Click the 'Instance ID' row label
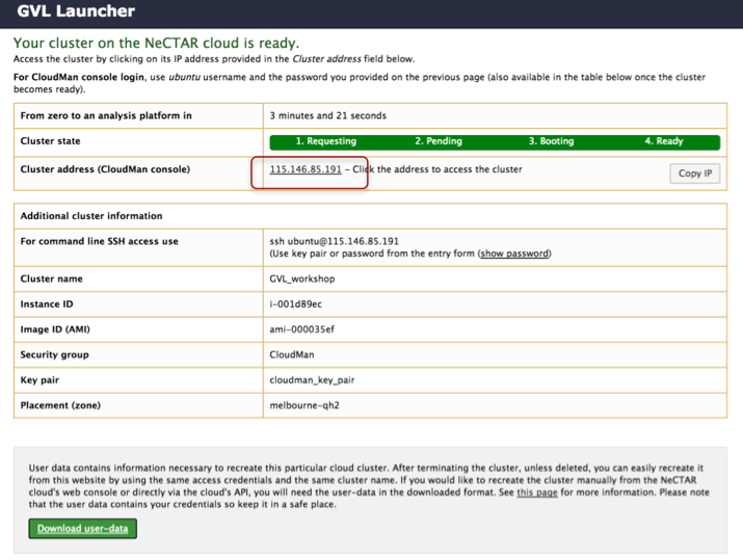The width and height of the screenshot is (743, 560). point(47,304)
